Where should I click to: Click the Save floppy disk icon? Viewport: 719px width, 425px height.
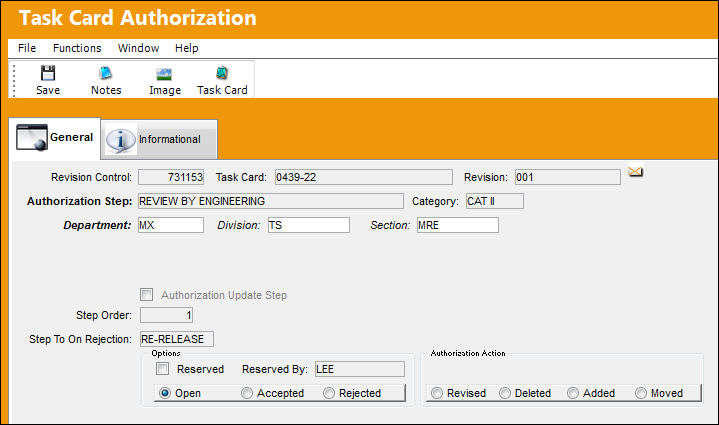coord(48,73)
